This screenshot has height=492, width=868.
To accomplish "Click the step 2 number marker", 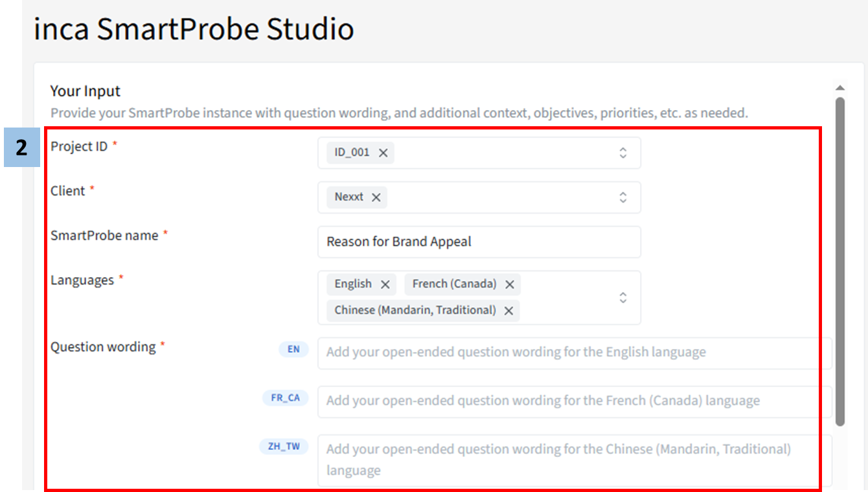I will pos(22,148).
